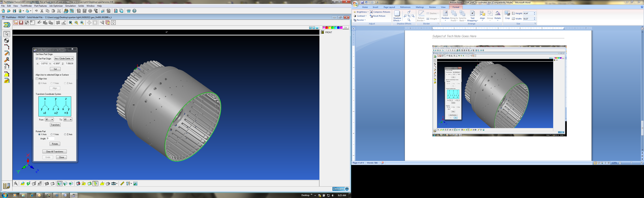Viewport: 644px width, 198px height.
Task: Click the Transform button
Action: point(55,125)
